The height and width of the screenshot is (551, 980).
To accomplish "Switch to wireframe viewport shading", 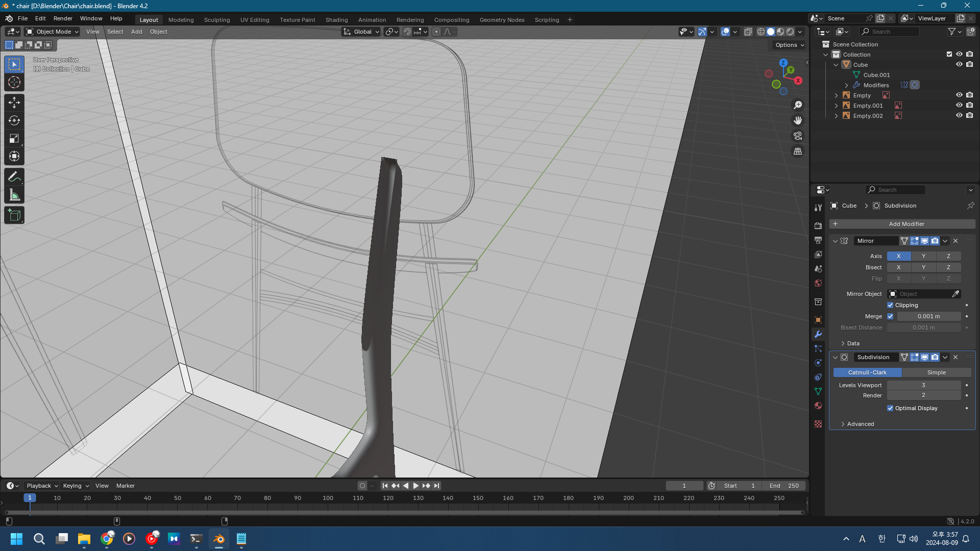I will (x=761, y=32).
